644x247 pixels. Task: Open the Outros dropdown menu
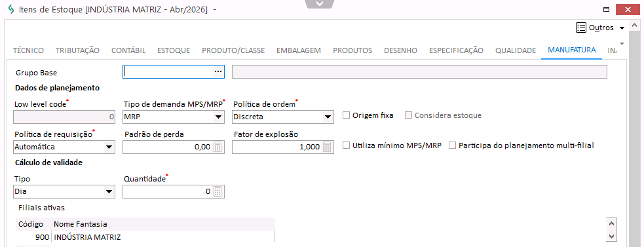tap(622, 28)
